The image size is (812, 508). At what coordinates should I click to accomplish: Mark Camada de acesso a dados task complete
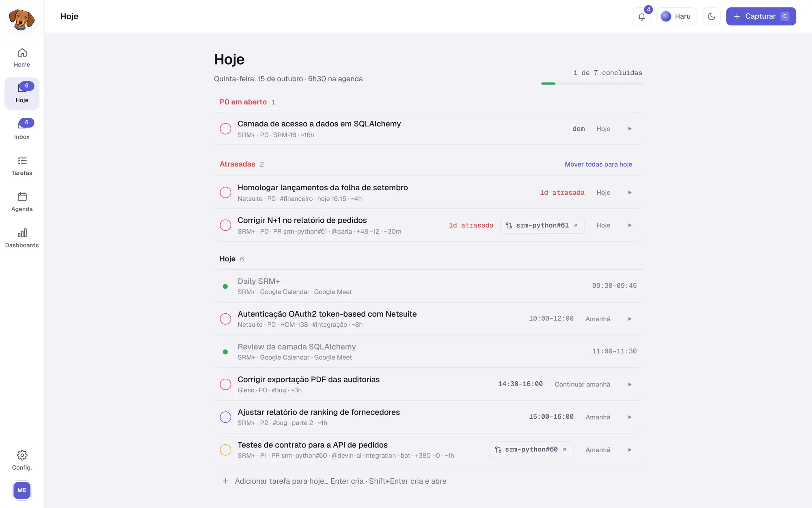pos(225,129)
